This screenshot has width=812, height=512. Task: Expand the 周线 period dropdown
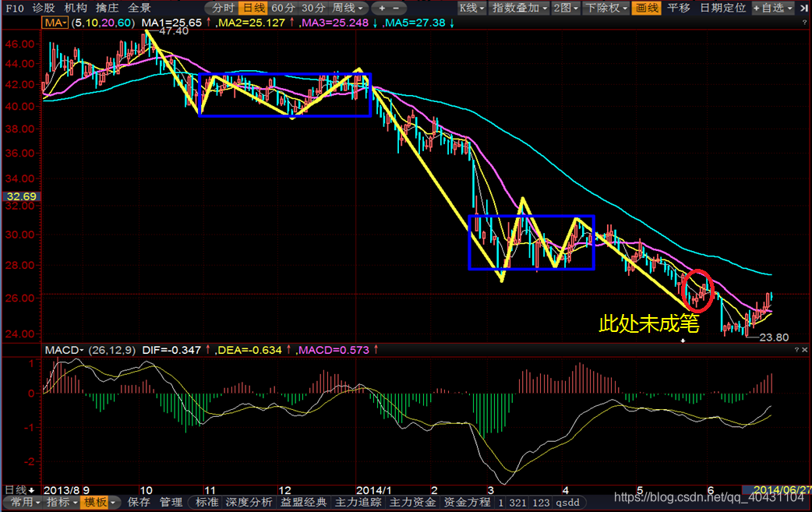click(348, 8)
